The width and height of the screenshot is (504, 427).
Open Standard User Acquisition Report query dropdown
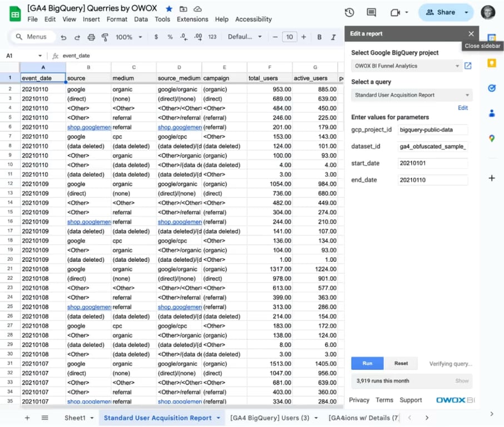[412, 95]
